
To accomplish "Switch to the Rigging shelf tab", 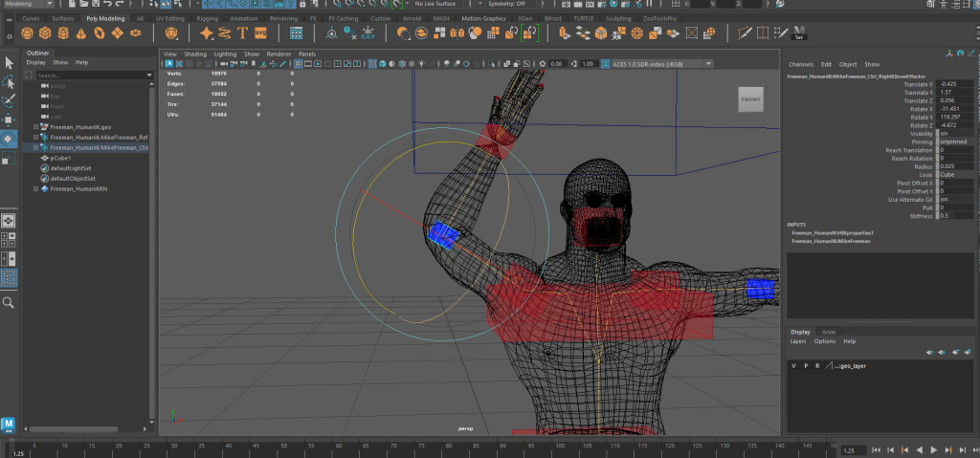I will coord(207,17).
